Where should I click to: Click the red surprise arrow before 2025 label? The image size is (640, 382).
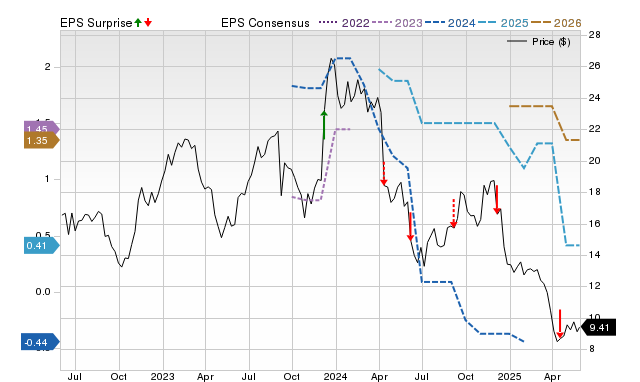[497, 200]
